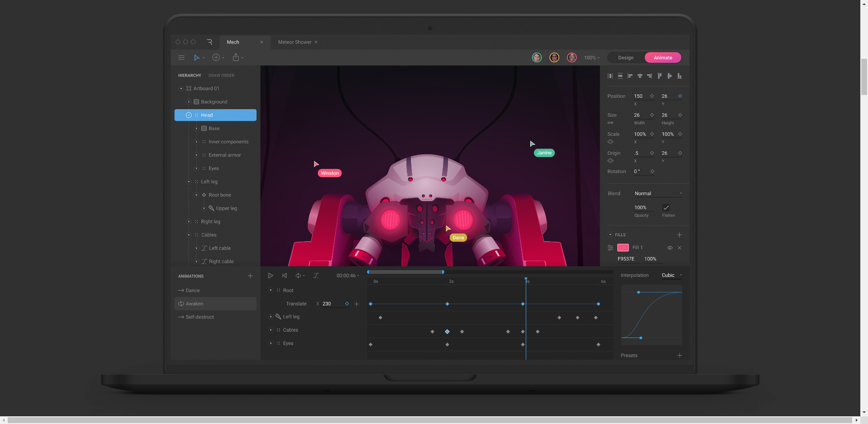Click the align vertical centers icon
The image size is (868, 424).
(670, 76)
